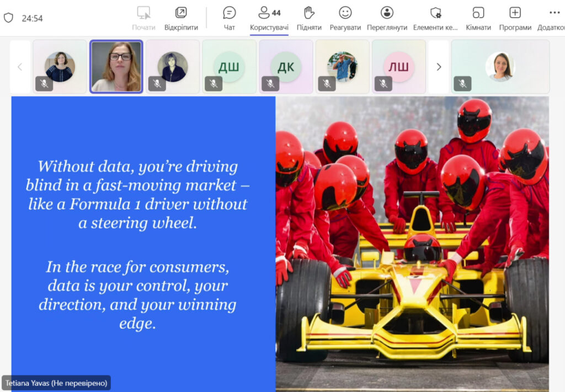
Task: Click the shield security icon
Action: pyautogui.click(x=8, y=18)
